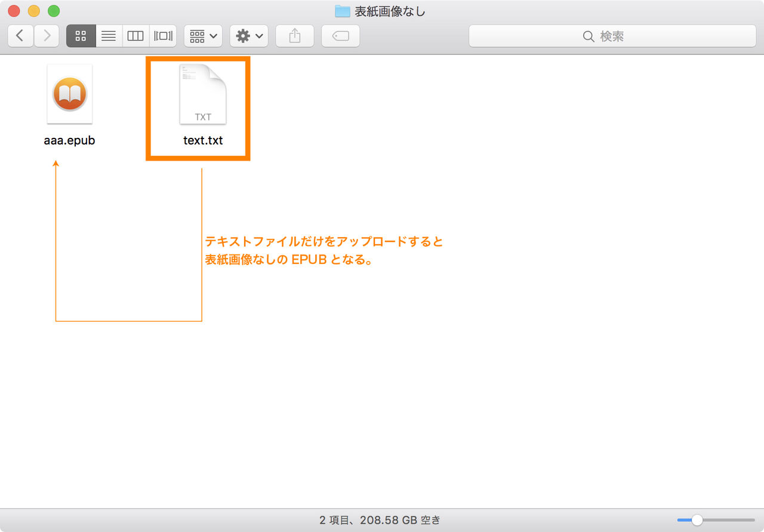Switch to list view
Image resolution: width=764 pixels, height=532 pixels.
(109, 36)
